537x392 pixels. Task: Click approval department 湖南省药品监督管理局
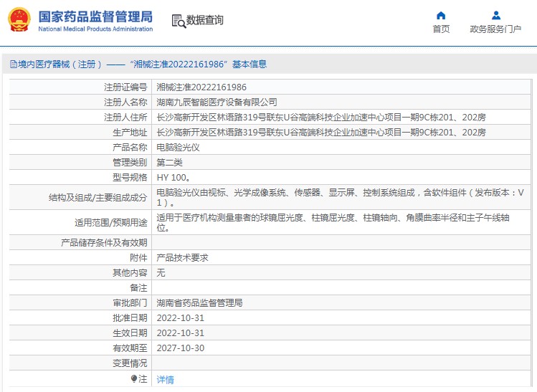point(199,303)
